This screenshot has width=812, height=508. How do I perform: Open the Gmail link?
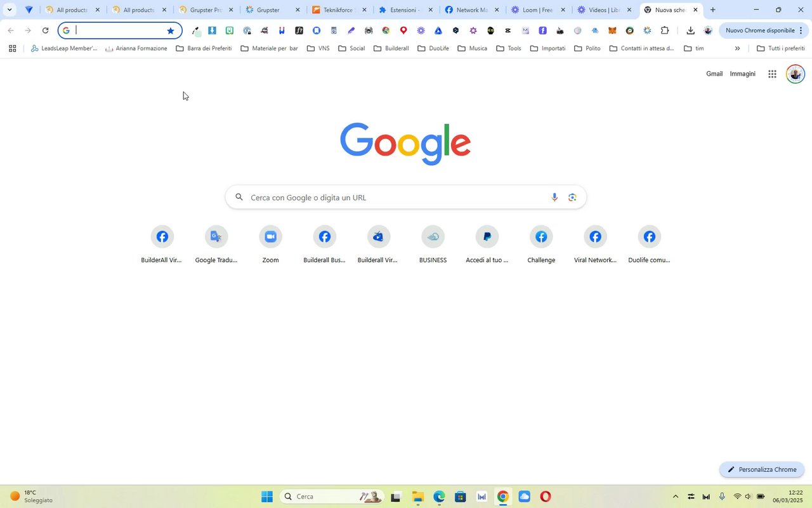pos(714,74)
